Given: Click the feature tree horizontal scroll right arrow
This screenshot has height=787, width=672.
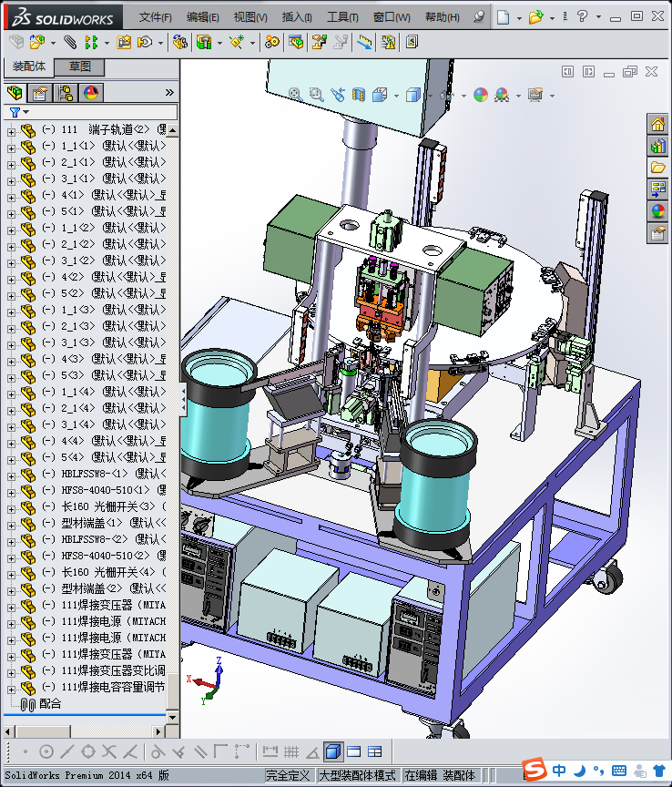Looking at the screenshot, I should (158, 731).
